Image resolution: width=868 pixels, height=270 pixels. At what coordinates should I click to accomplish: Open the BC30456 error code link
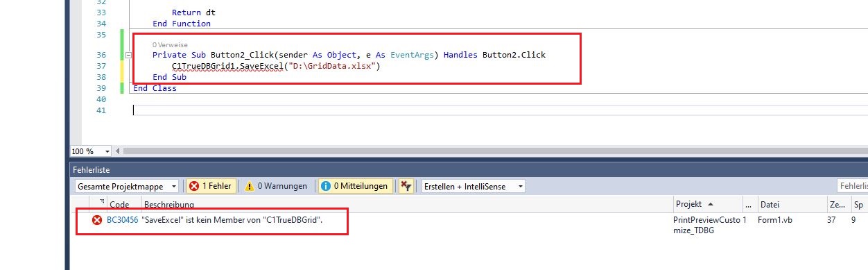click(x=122, y=219)
